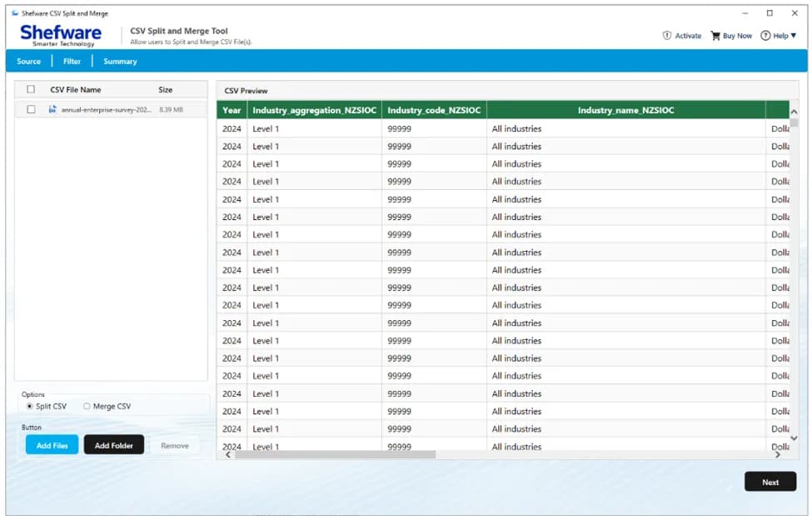The width and height of the screenshot is (812, 516).
Task: Click the Next button
Action: pos(770,482)
